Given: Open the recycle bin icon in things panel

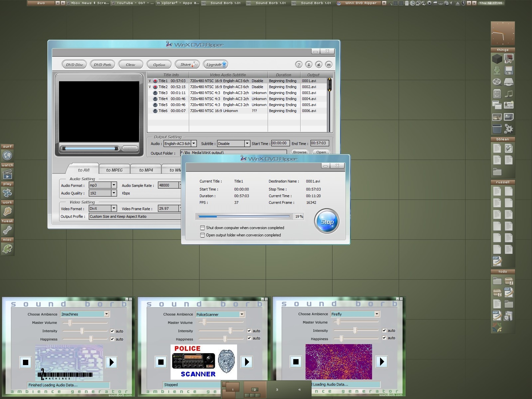Looking at the screenshot, I should pyautogui.click(x=497, y=129).
